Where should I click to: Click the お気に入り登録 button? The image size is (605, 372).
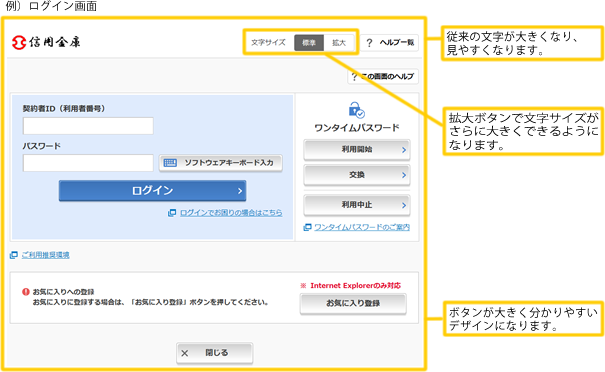[353, 303]
